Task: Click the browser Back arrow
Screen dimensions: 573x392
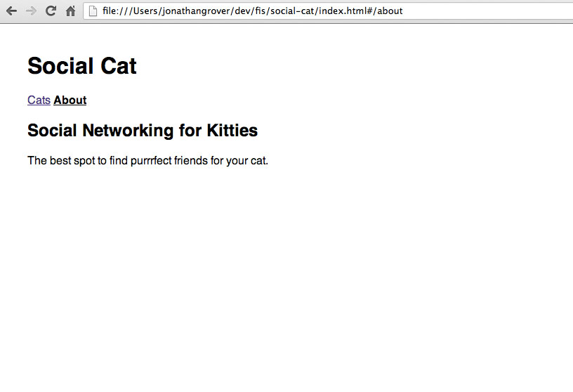Action: point(11,11)
